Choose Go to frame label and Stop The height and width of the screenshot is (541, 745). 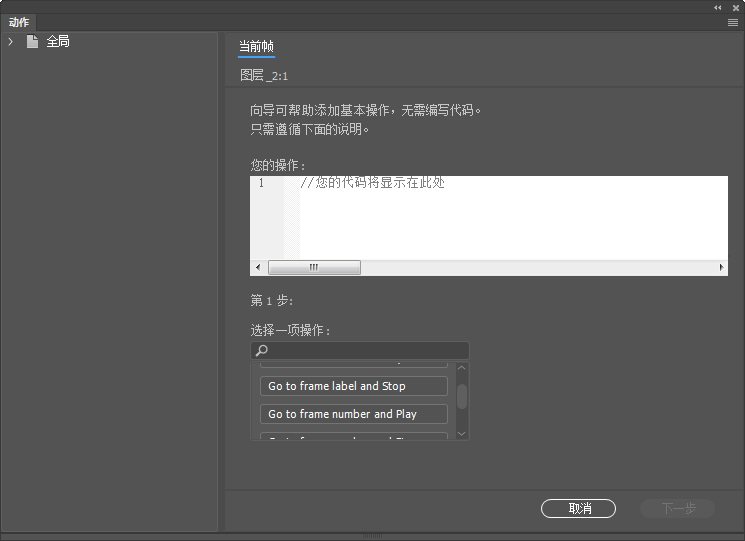[x=353, y=386]
